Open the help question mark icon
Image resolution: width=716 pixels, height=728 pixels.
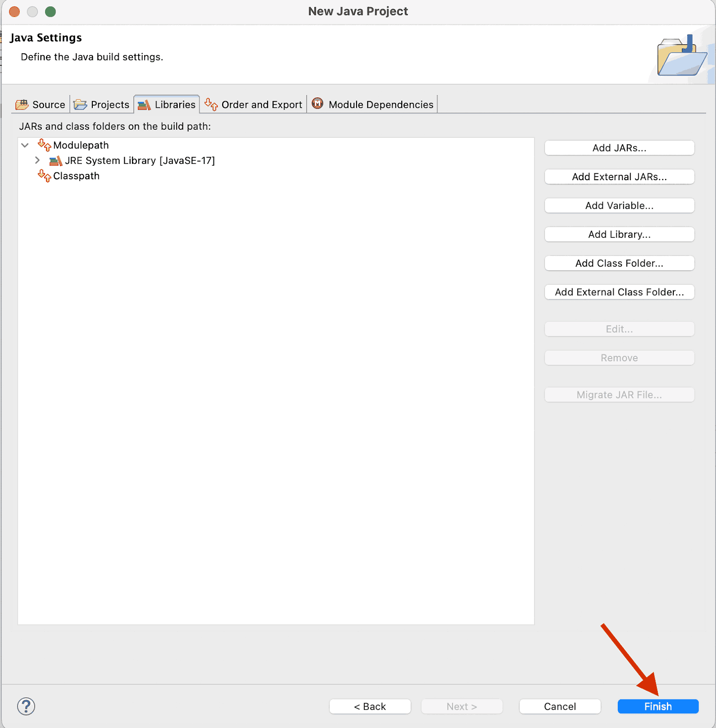pos(26,706)
